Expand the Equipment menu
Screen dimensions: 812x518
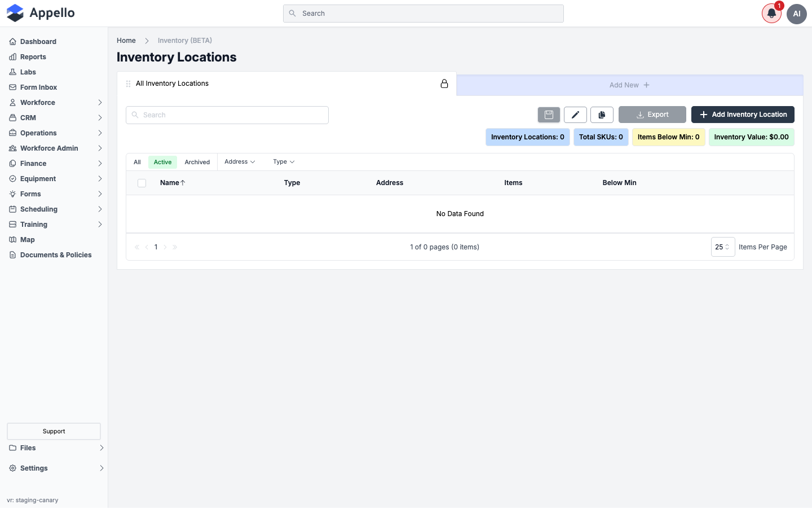100,179
